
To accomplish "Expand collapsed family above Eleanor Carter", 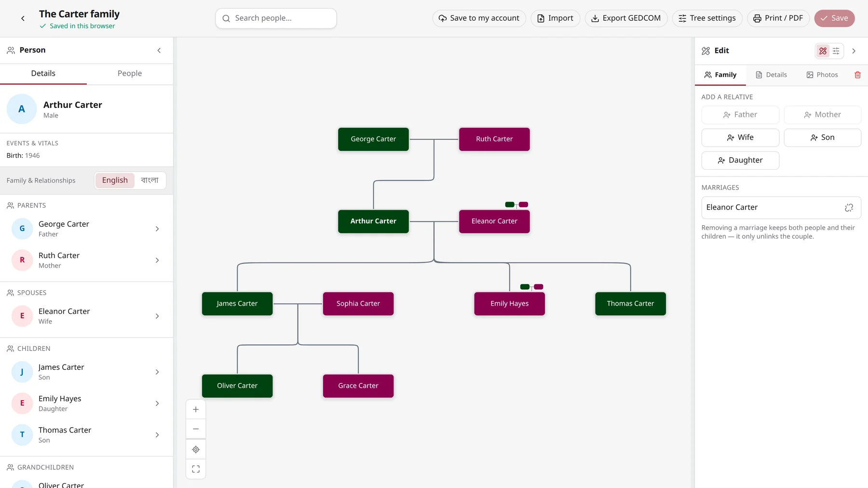I will tap(516, 204).
